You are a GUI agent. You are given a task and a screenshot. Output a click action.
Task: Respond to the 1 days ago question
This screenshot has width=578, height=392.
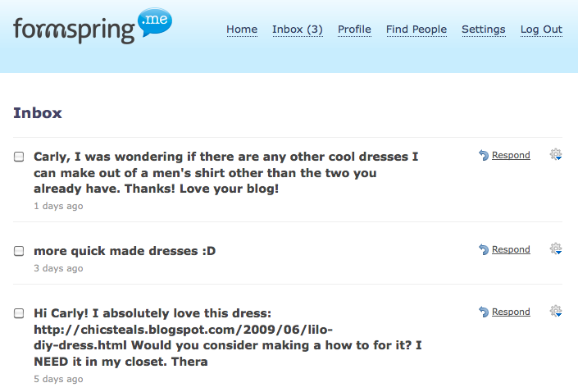(x=511, y=155)
